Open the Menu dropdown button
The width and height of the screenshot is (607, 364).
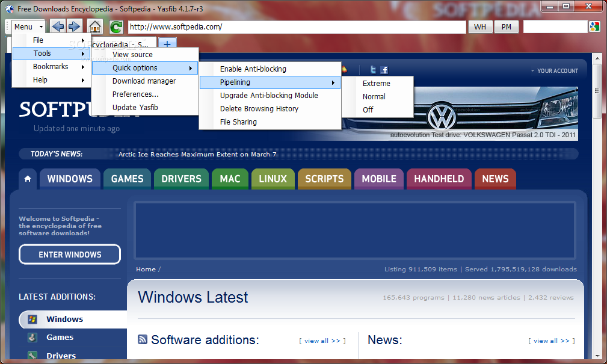(x=28, y=26)
